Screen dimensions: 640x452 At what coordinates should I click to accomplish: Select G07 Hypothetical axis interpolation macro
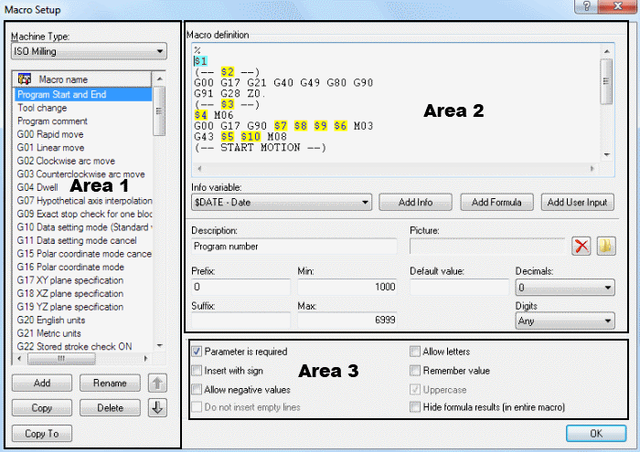tap(83, 201)
